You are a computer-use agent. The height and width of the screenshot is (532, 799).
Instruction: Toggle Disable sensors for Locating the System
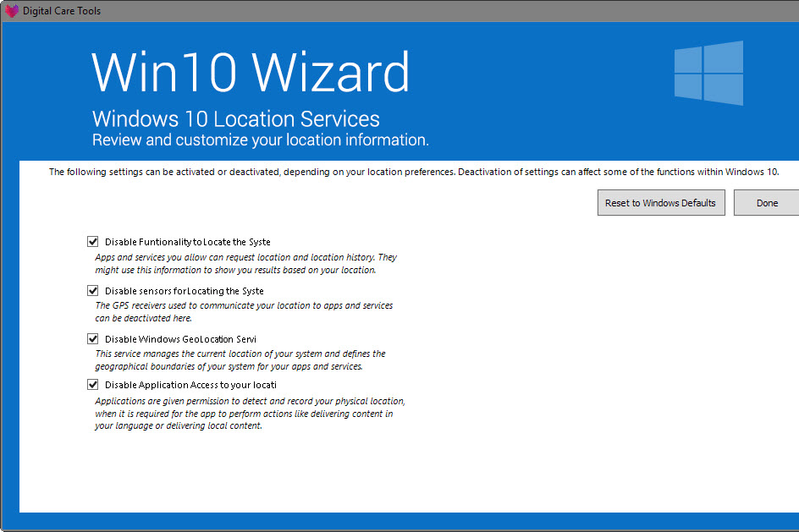point(93,291)
